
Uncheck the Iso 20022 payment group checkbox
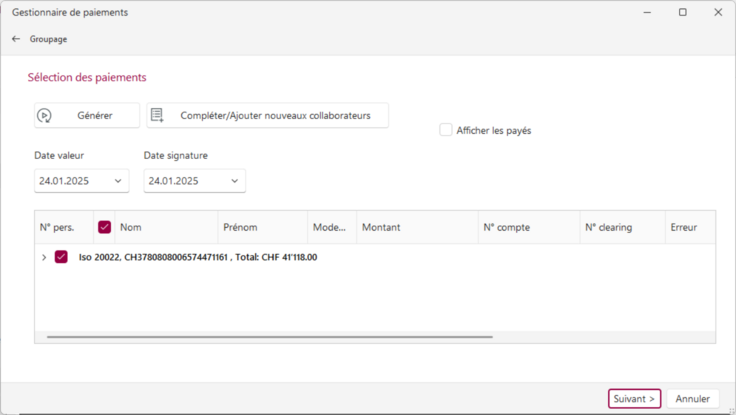click(61, 257)
